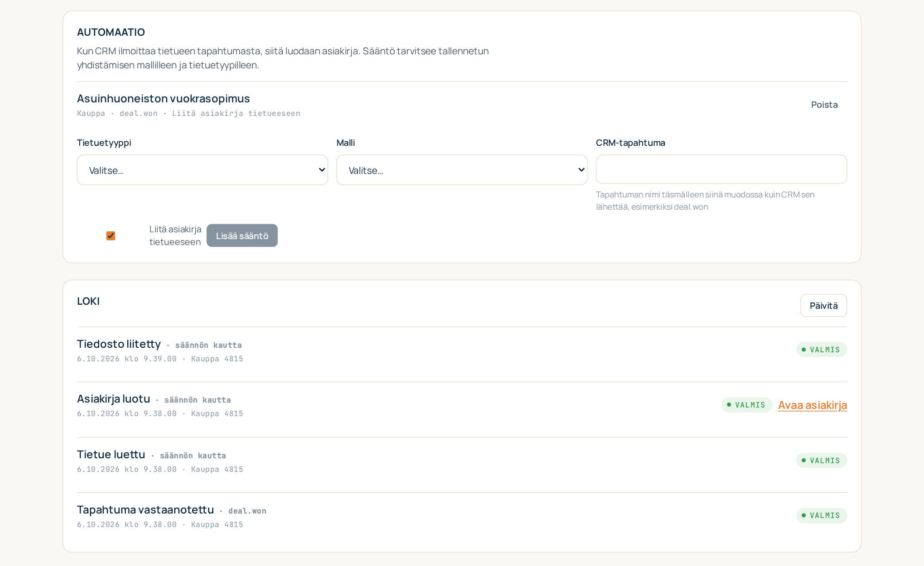924x566 pixels.
Task: Click the VALMIS badge for Tiedosto liitetty
Action: pos(822,350)
